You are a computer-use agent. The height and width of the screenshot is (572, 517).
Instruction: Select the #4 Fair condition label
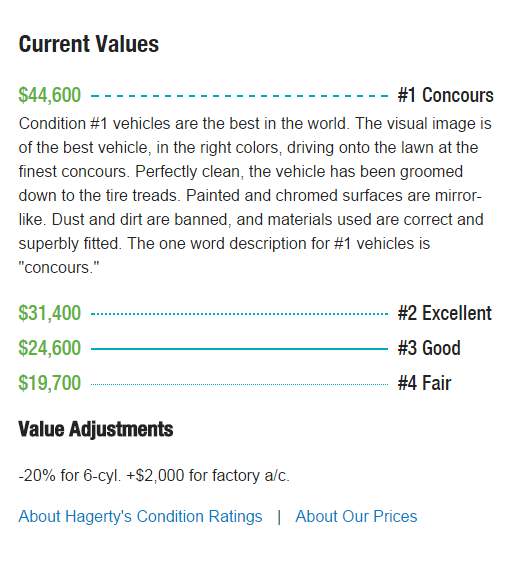tap(424, 383)
